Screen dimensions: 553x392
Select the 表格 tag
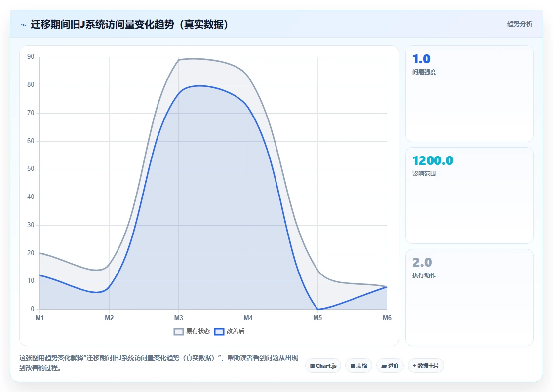tap(358, 366)
